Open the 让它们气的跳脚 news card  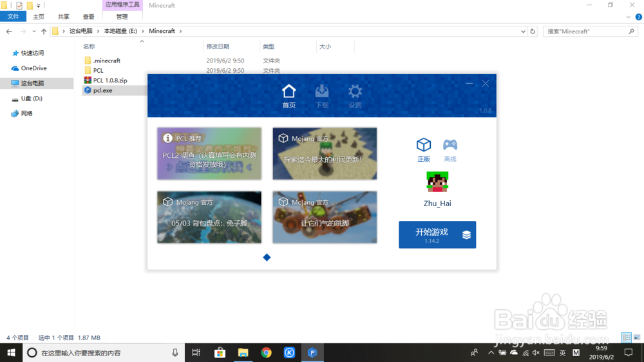[x=325, y=217]
